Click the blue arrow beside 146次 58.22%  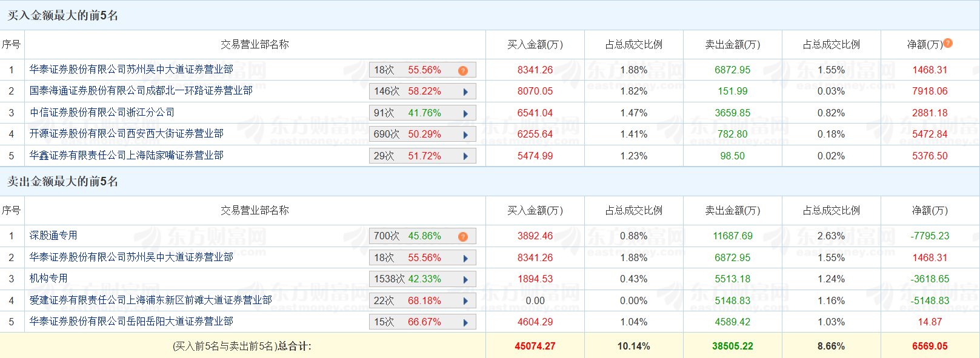click(x=465, y=92)
